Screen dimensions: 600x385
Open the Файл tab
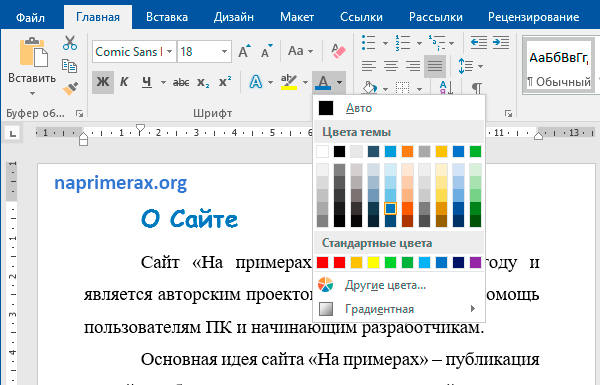click(x=30, y=17)
